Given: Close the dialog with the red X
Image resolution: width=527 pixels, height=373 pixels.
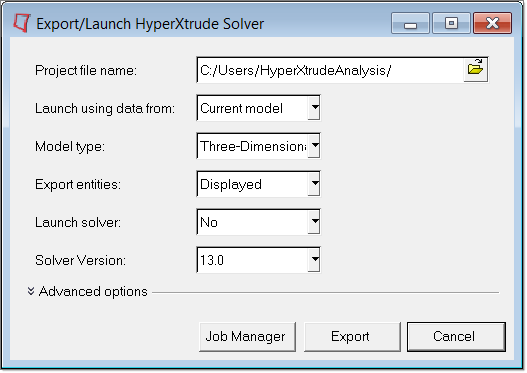Looking at the screenshot, I should 492,23.
